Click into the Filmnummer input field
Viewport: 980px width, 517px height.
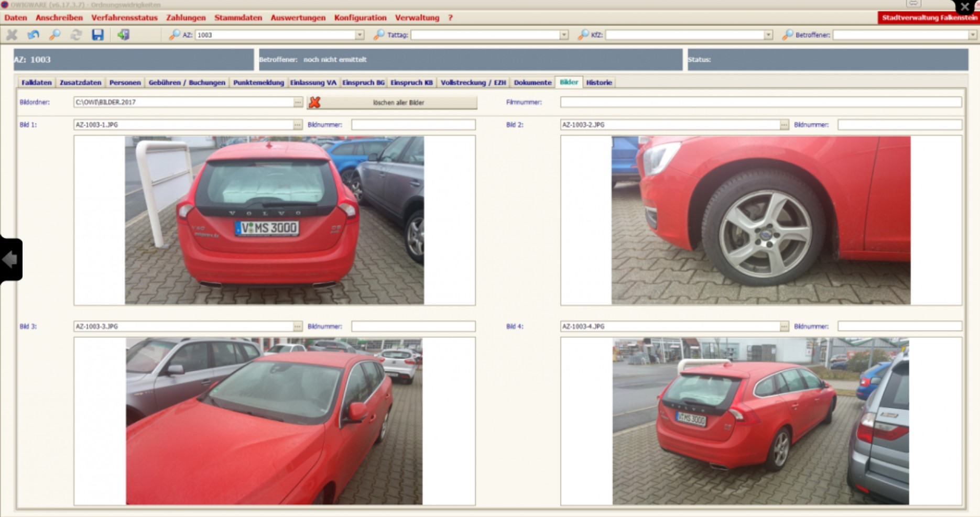[760, 102]
